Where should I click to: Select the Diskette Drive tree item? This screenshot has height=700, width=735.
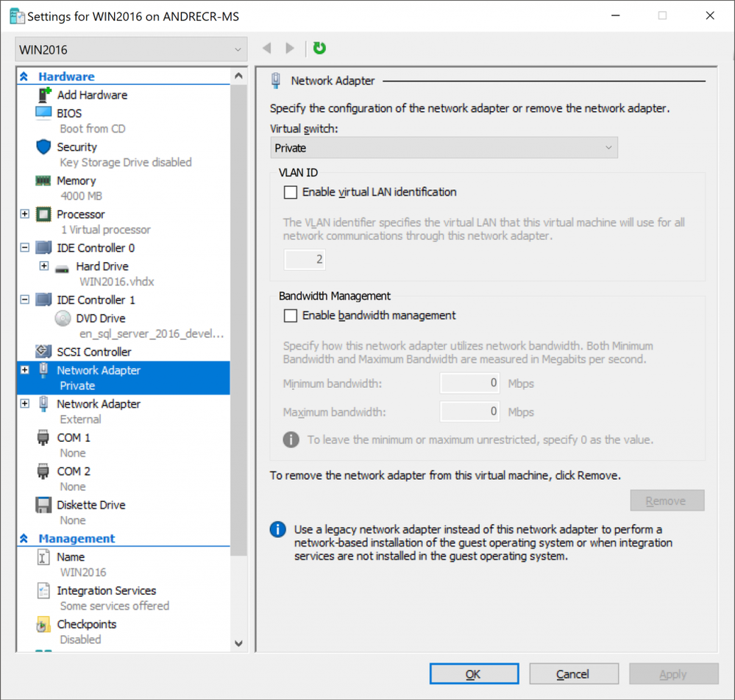91,505
